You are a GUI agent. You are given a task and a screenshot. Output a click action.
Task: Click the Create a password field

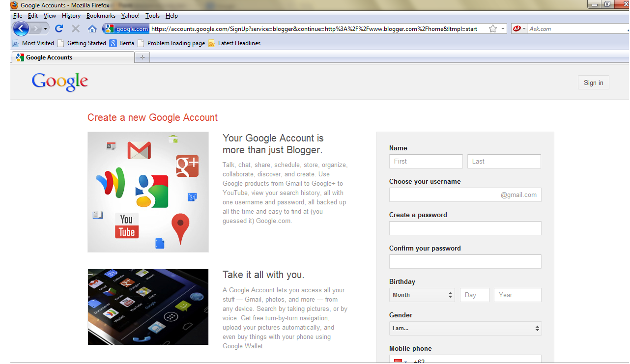[x=465, y=228]
